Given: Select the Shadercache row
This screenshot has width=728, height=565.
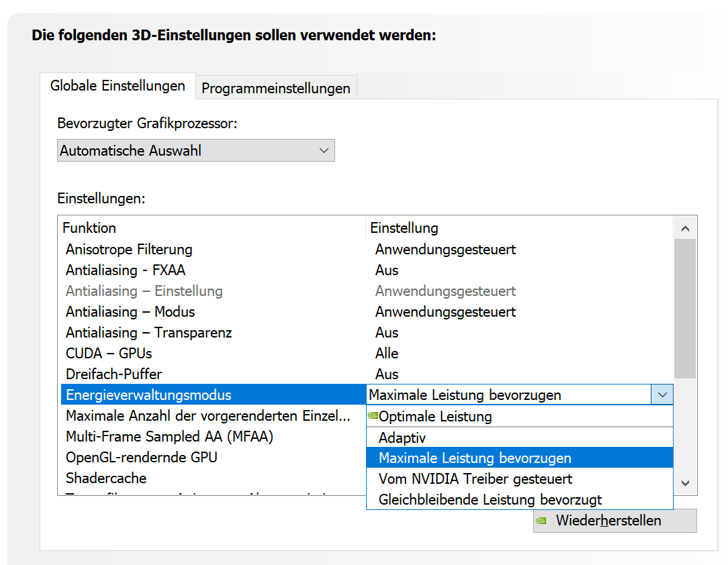Looking at the screenshot, I should point(214,478).
